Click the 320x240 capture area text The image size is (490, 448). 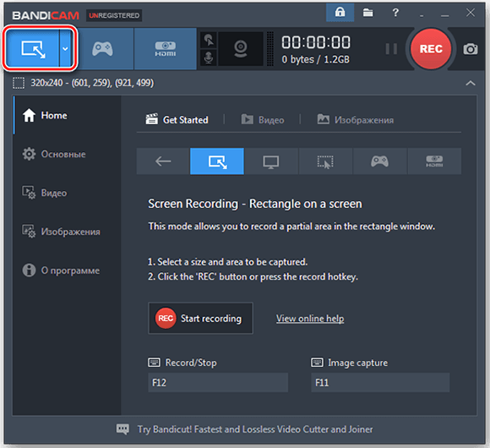pyautogui.click(x=92, y=83)
